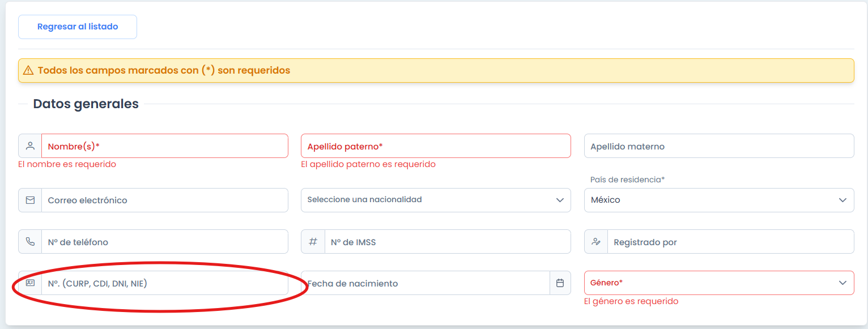Click the Nº de IMSS input field

(447, 242)
